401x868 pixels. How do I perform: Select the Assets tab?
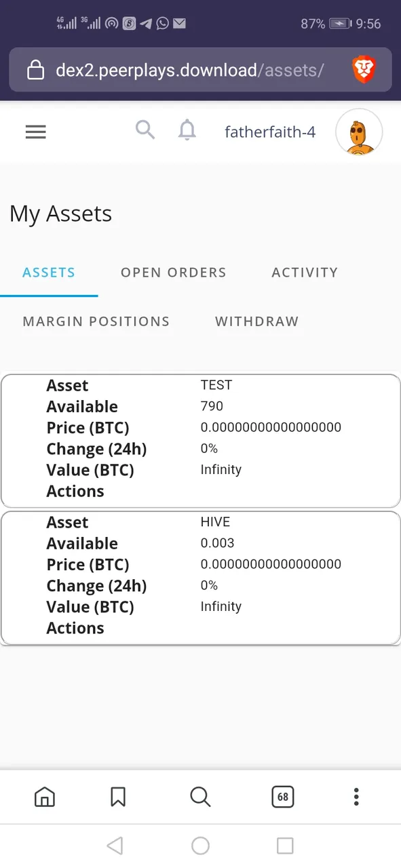pyautogui.click(x=49, y=273)
